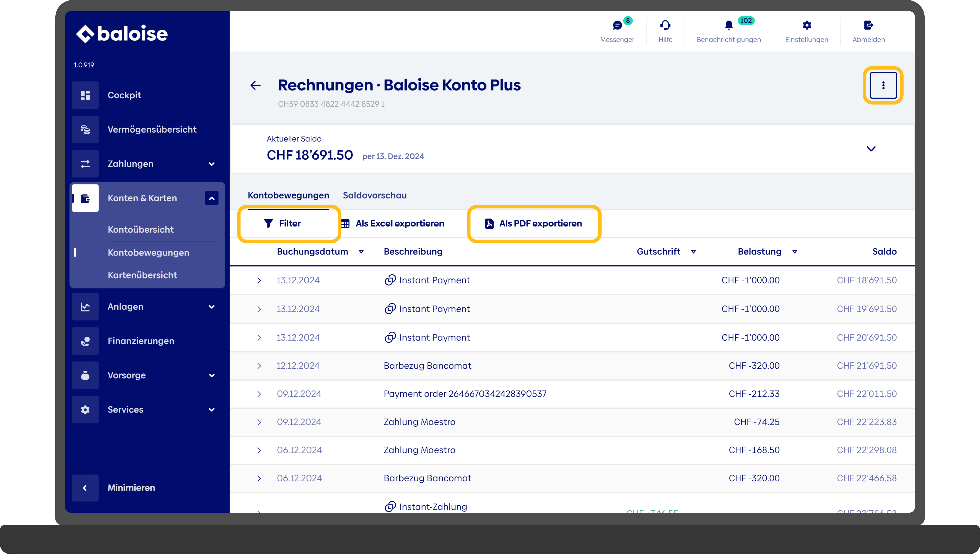
Task: Expand the Instant Payment row with saldo 18'691.50
Action: [259, 281]
